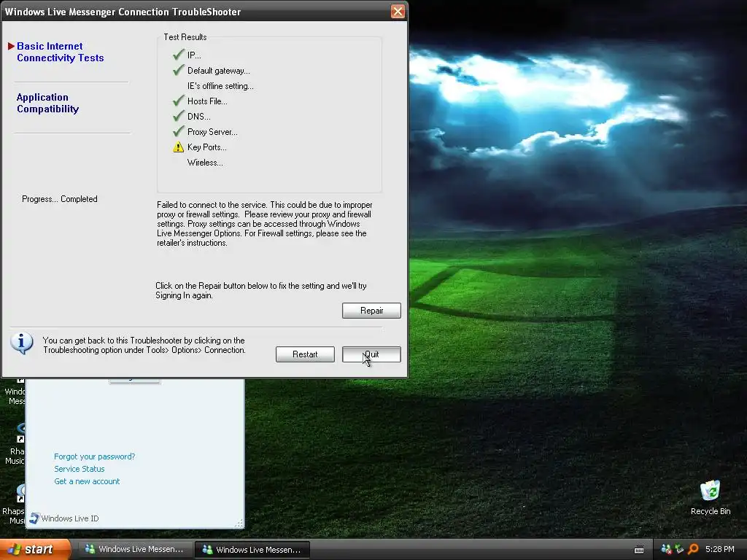Image resolution: width=747 pixels, height=560 pixels.
Task: Open the Windows start menu
Action: pyautogui.click(x=34, y=549)
